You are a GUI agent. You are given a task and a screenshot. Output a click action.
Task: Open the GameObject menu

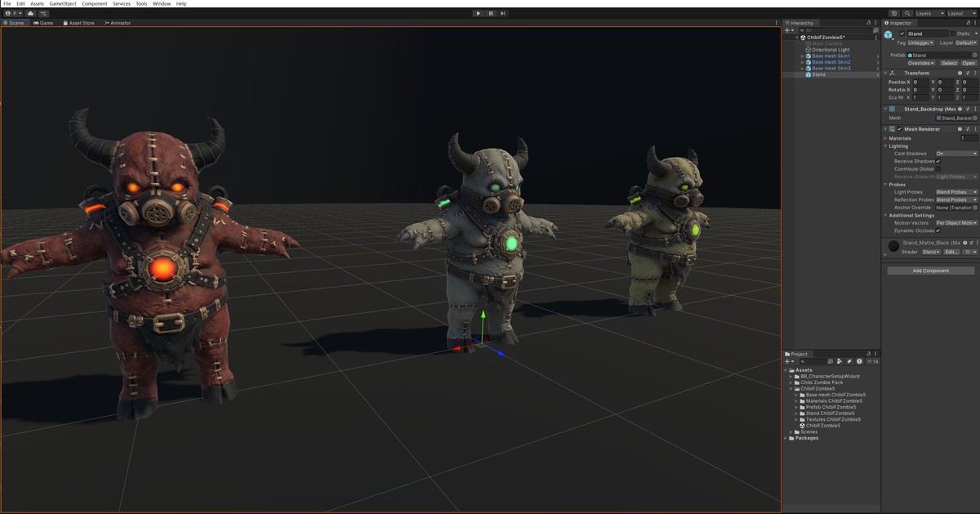pos(62,3)
